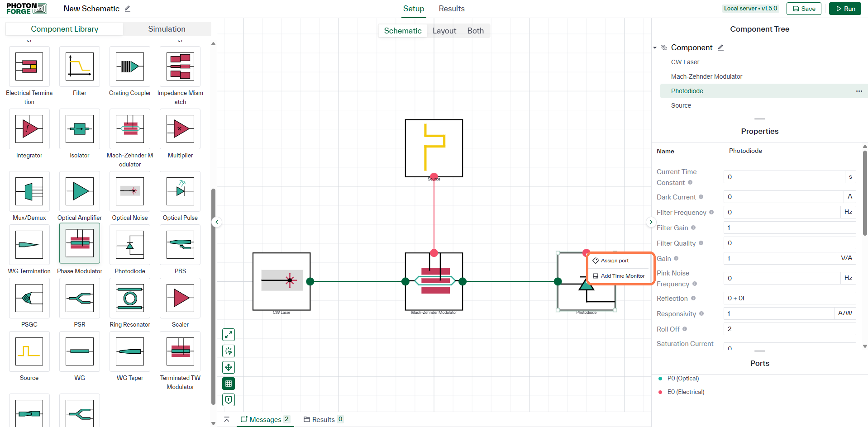Select the Mux/Demux component
Screen dimensions: 868x427
tap(29, 191)
